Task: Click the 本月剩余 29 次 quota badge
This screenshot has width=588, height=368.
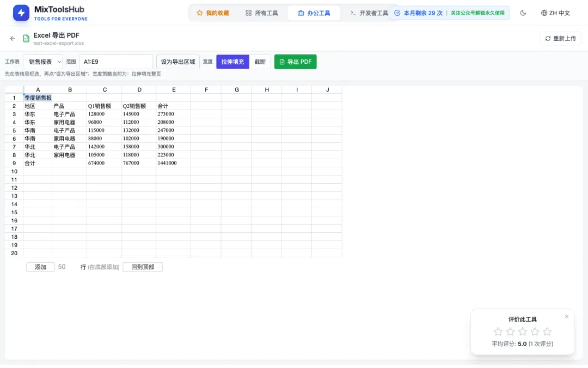Action: coord(419,13)
